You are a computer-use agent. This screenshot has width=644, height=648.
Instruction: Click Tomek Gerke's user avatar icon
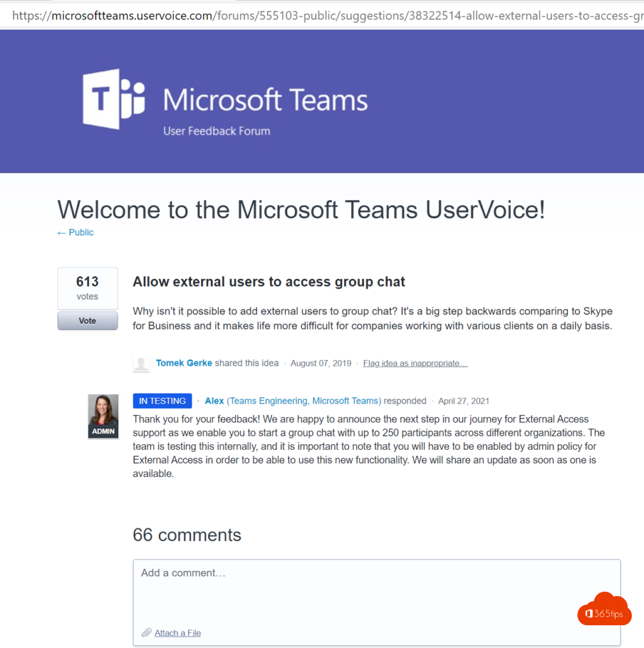[x=141, y=364]
